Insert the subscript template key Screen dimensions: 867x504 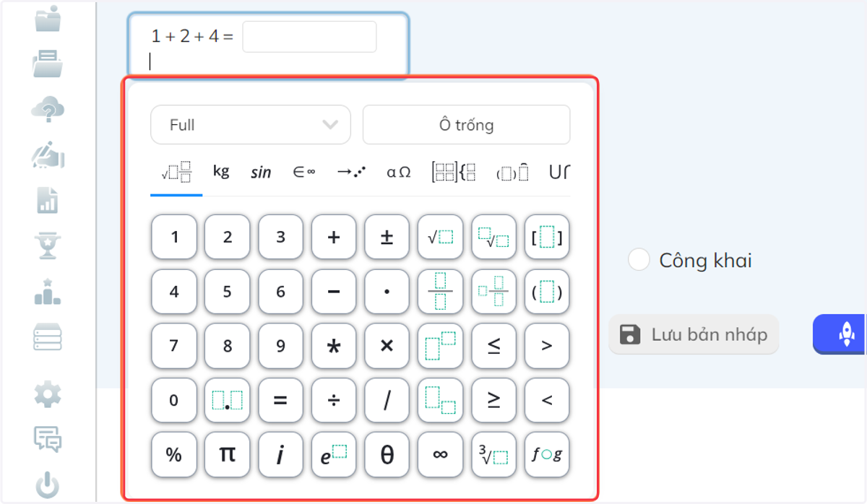point(440,400)
